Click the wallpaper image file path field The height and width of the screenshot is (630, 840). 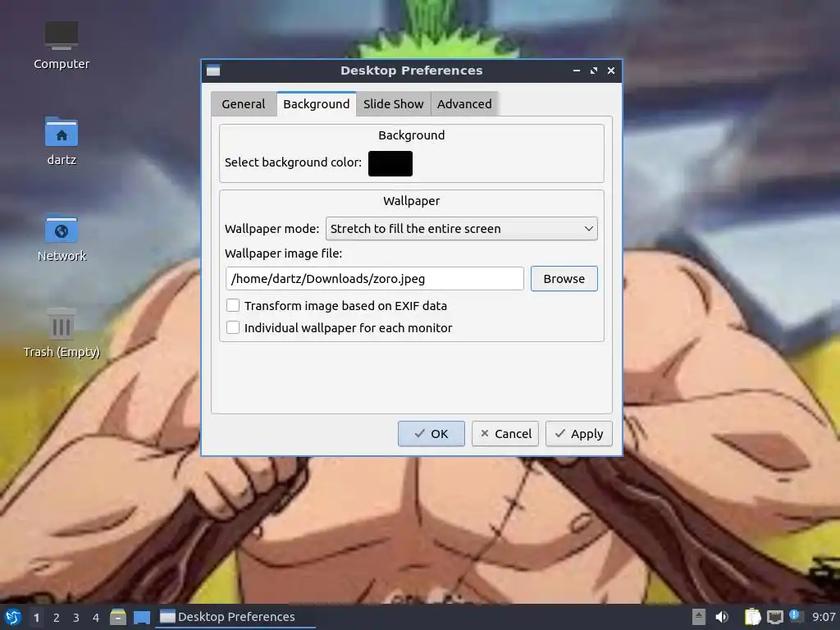[374, 279]
